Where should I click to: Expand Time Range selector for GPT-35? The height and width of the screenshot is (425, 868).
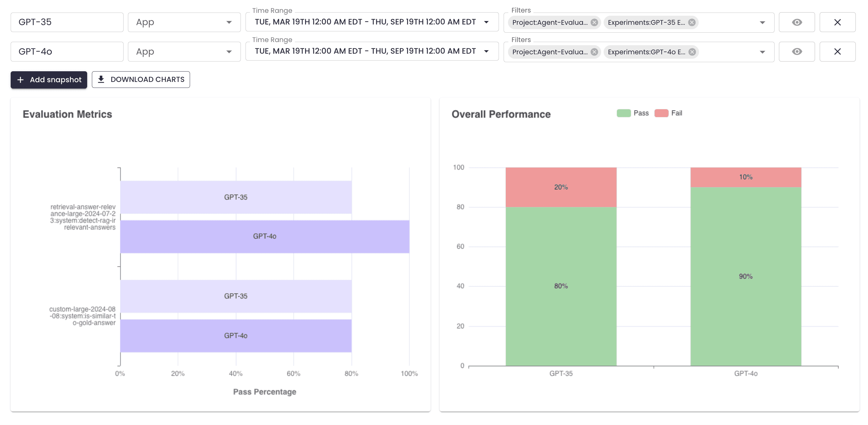coord(372,22)
